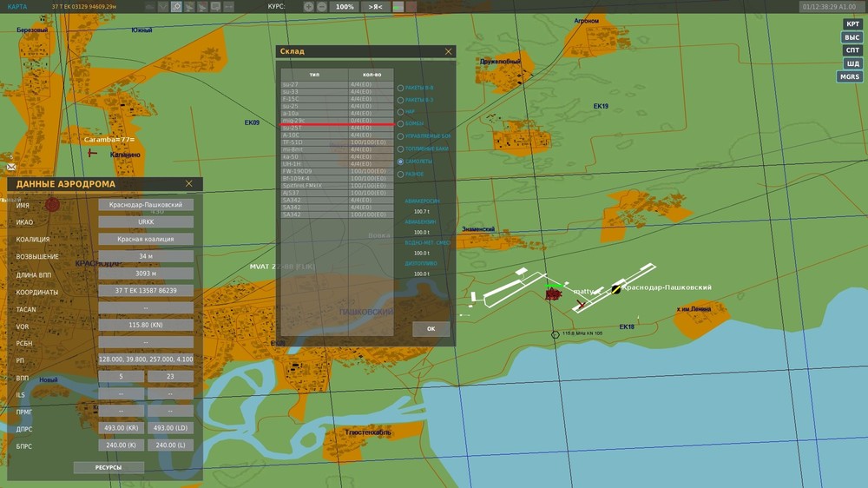Viewport: 868px width, 488px height.
Task: Click the >Я< center-on-me button
Action: pos(375,7)
